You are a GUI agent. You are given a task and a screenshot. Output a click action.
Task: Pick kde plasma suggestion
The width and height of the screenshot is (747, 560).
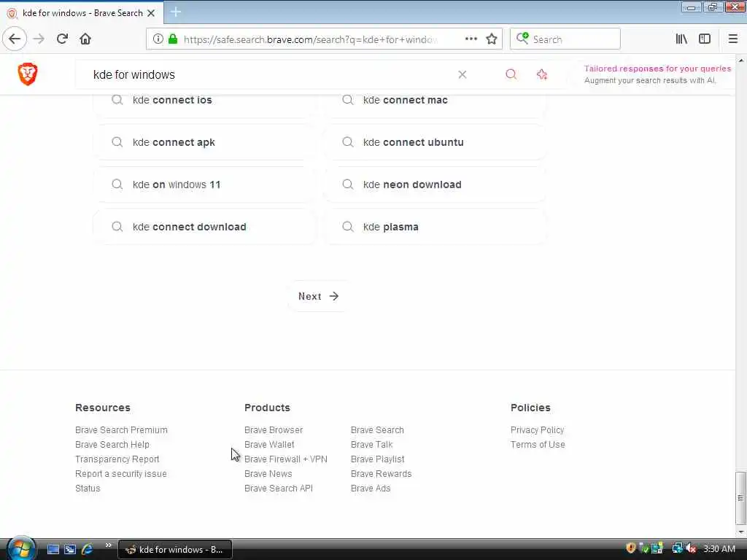click(436, 227)
